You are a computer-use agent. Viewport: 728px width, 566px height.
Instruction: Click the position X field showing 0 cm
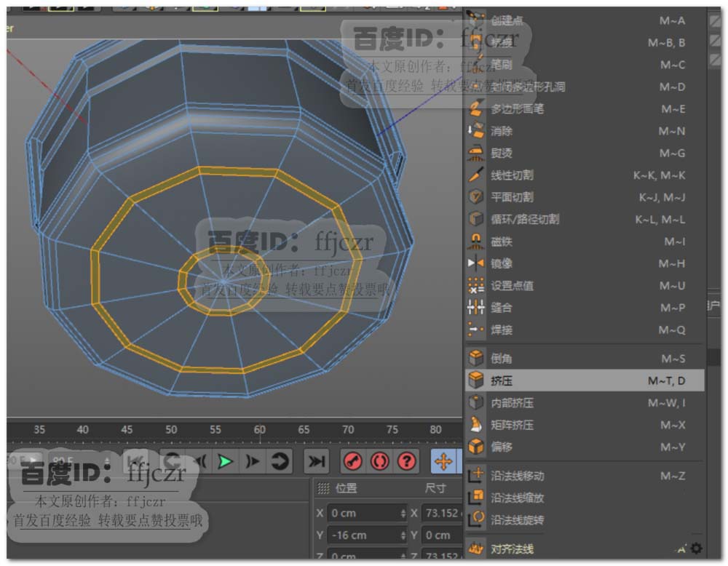click(x=367, y=513)
